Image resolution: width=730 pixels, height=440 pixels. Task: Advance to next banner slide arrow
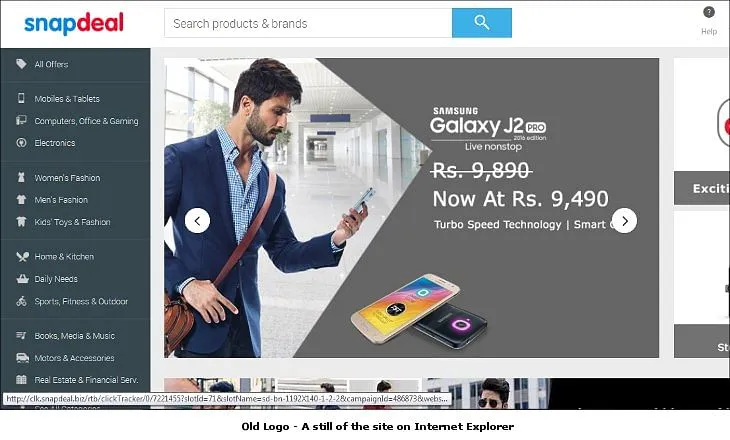624,221
